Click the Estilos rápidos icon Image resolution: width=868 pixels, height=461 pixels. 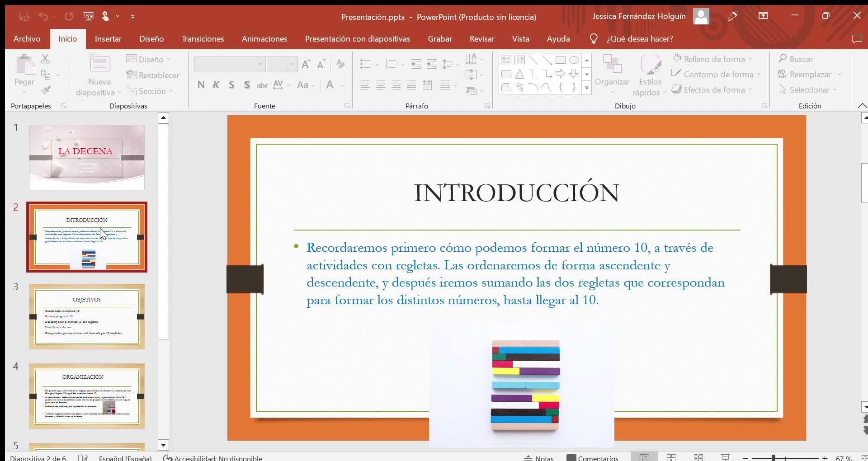[x=650, y=65]
